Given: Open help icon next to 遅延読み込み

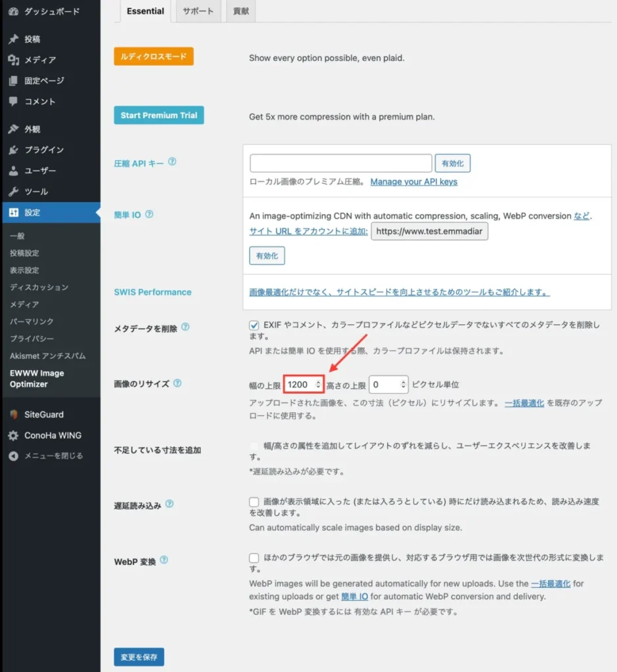Looking at the screenshot, I should click(169, 504).
